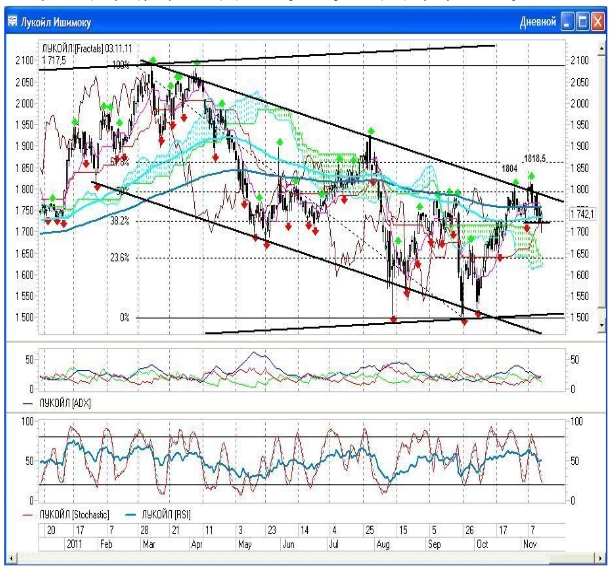This screenshot has width=609, height=567.
Task: Click the 1818,5 price annotation
Action: pyautogui.click(x=535, y=158)
